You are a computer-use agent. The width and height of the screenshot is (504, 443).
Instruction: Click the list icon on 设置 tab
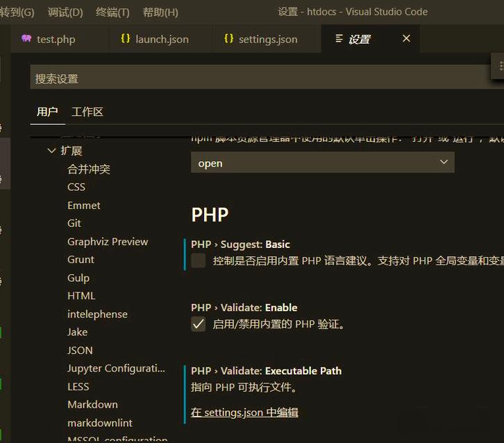tap(339, 38)
